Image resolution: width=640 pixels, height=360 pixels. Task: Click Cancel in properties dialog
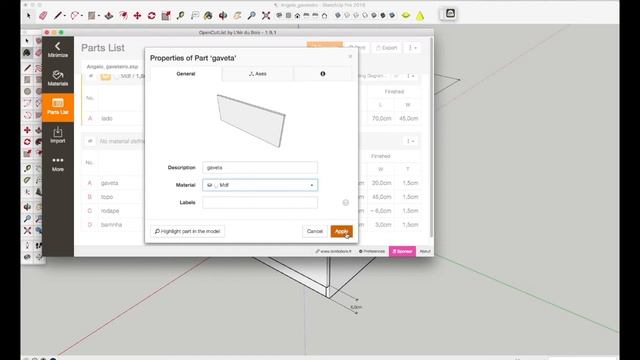click(315, 231)
